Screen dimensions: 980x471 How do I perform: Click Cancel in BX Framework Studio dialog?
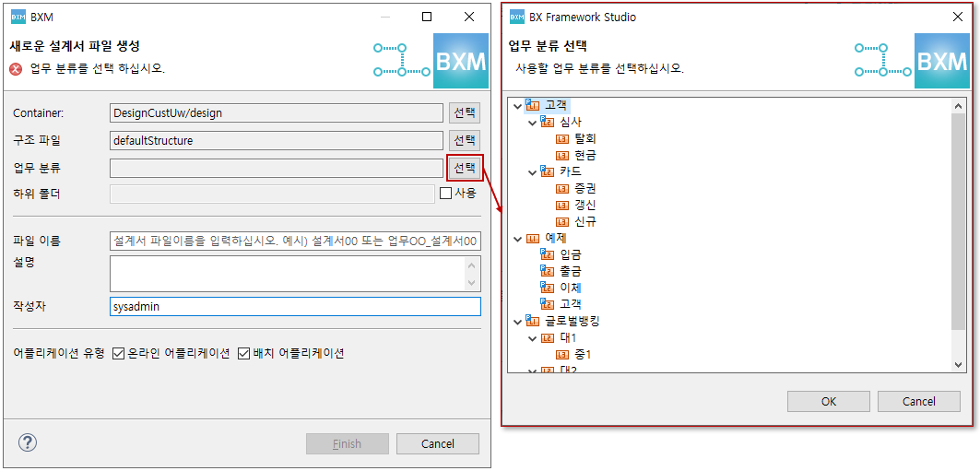[919, 401]
